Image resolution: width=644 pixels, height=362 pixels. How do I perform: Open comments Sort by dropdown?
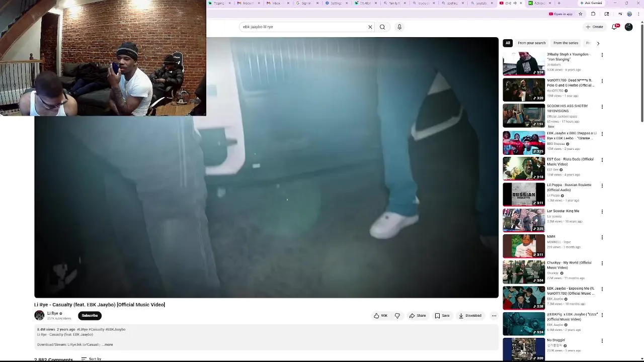92,359
